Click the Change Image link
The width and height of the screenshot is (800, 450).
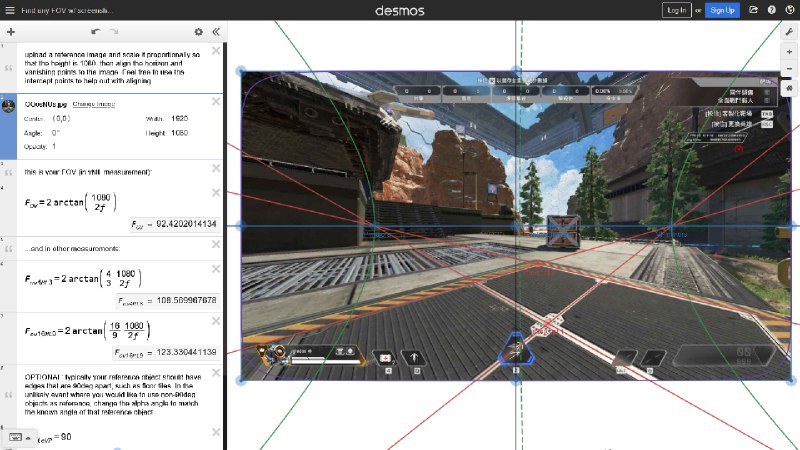point(94,104)
